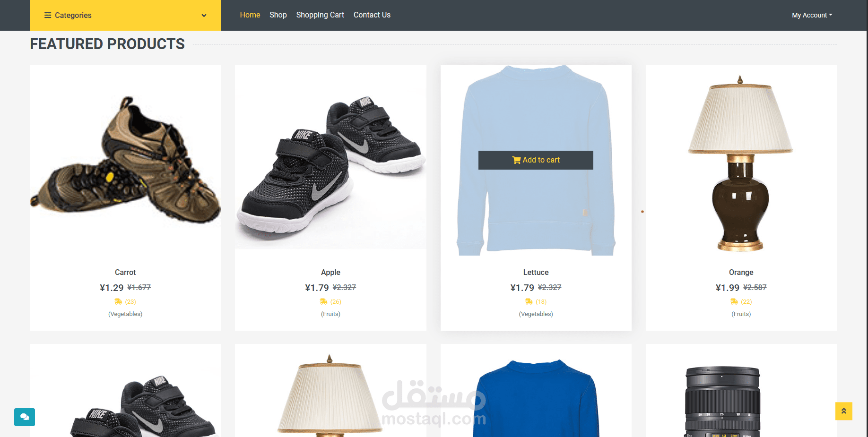Click the (Fruits) category under Apple
The height and width of the screenshot is (437, 868).
click(x=330, y=314)
